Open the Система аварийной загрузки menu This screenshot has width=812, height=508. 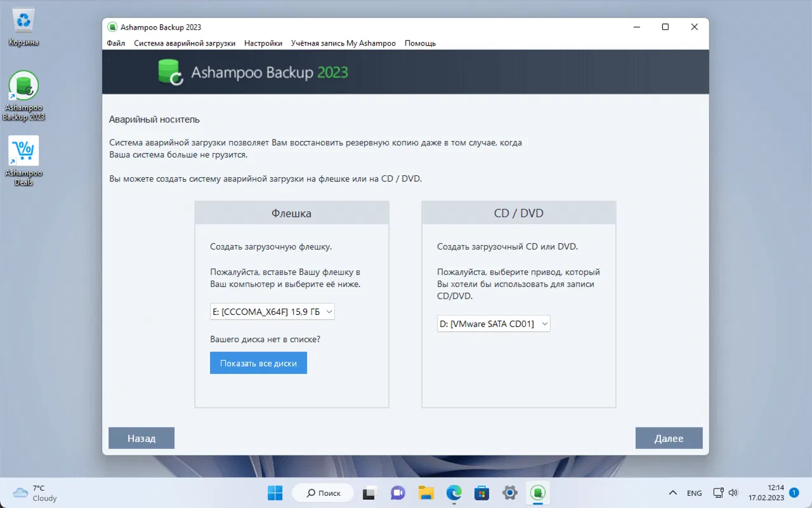tap(185, 43)
